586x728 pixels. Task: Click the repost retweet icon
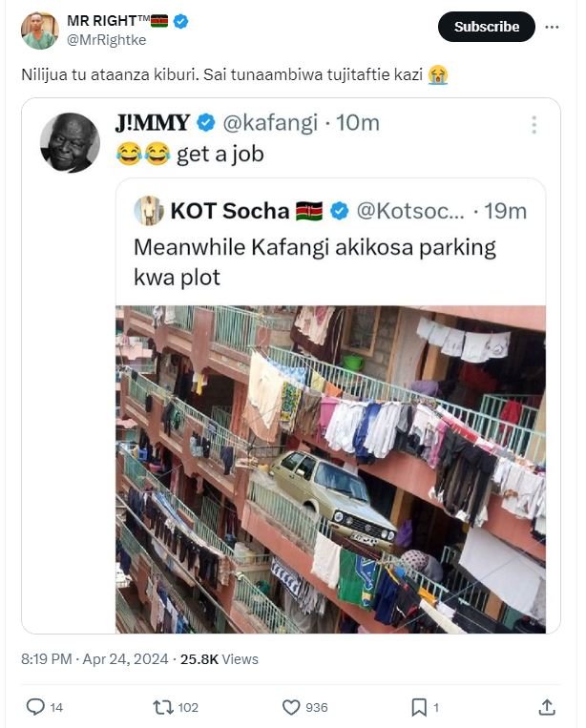[162, 707]
